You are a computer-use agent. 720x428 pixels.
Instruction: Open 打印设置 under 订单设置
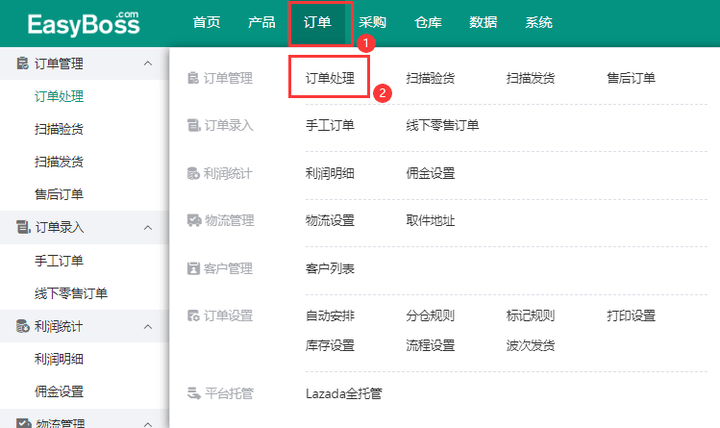(x=631, y=316)
